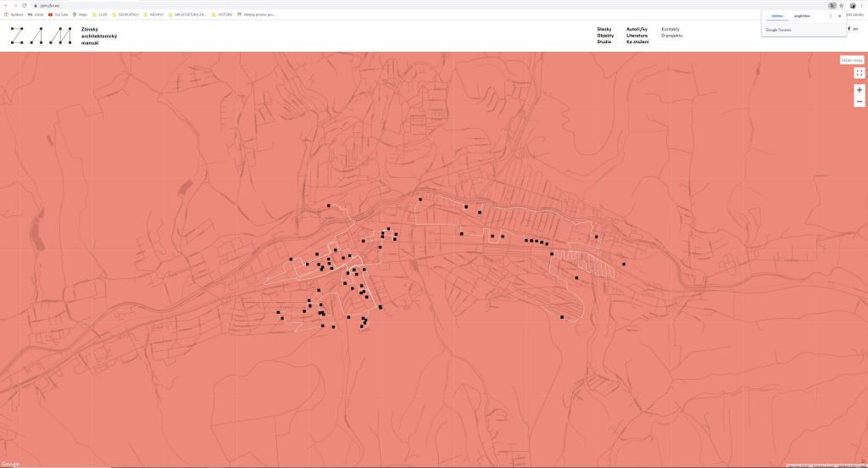The image size is (868, 468).
Task: Open the 'Stezky' menu item
Action: coord(604,29)
